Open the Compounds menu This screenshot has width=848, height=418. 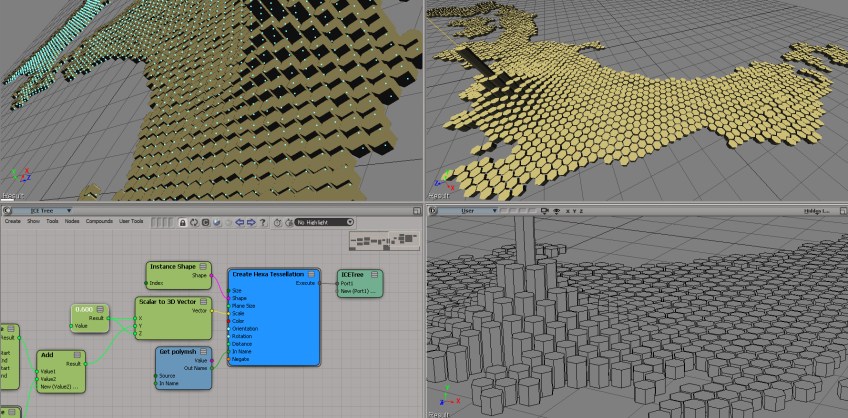pos(99,221)
